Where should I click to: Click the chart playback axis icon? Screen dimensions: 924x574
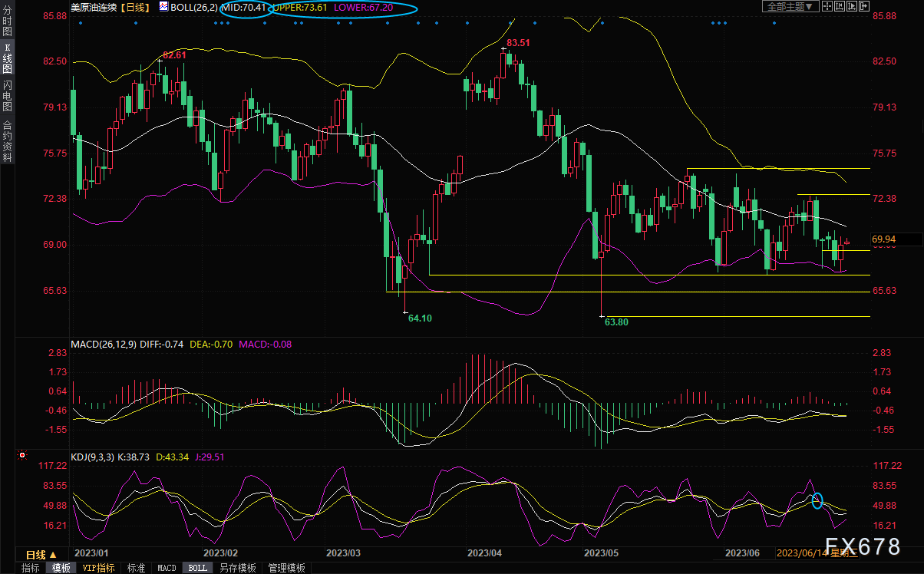click(x=852, y=6)
